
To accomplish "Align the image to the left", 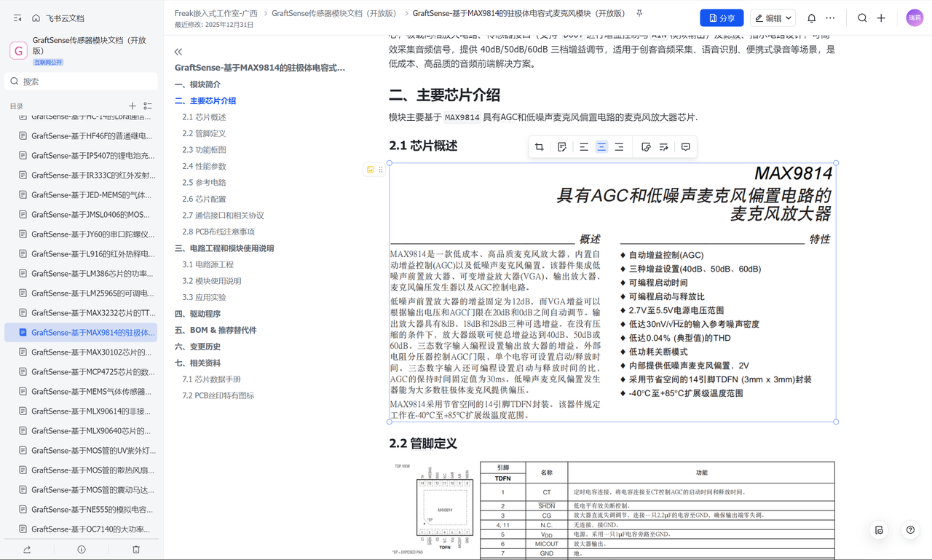I will 584,147.
